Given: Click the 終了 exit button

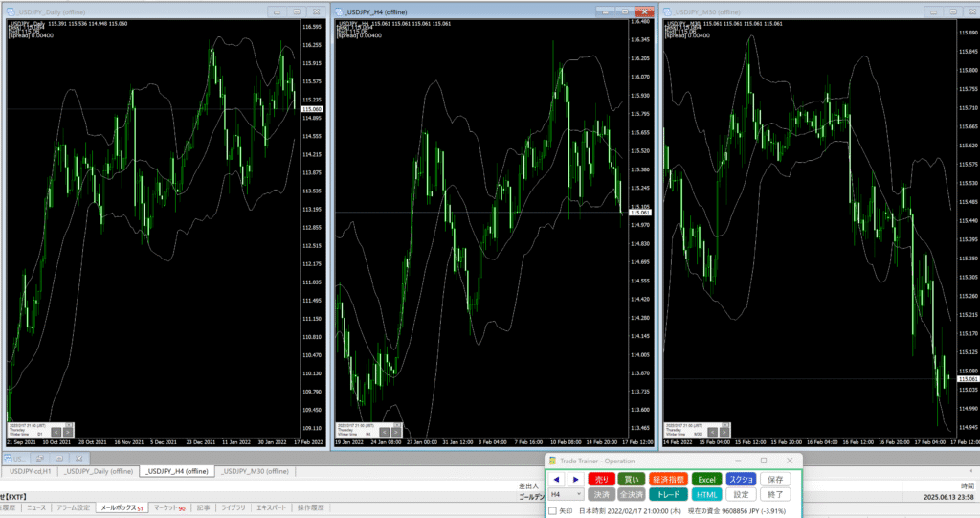Looking at the screenshot, I should coord(775,494).
